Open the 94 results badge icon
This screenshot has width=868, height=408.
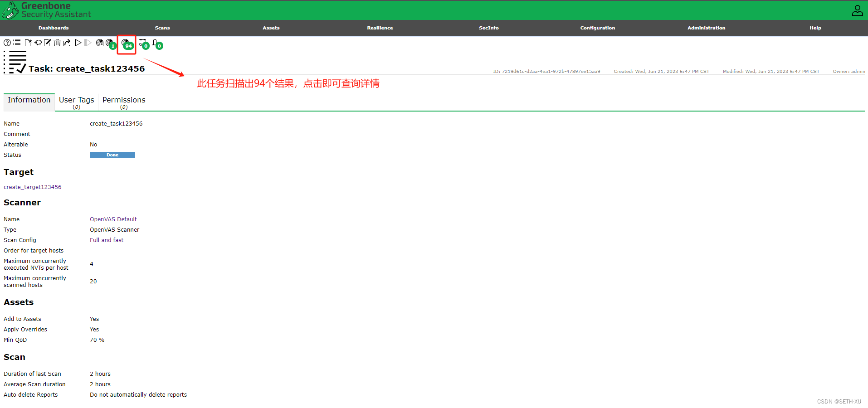pyautogui.click(x=127, y=44)
